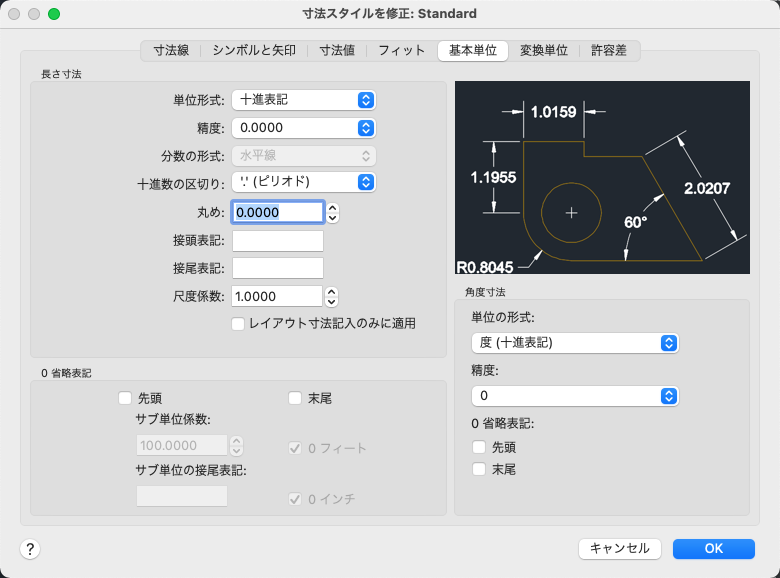Toggle angle 先頭 zero suppression checkbox
Image resolution: width=780 pixels, height=578 pixels.
click(x=479, y=447)
